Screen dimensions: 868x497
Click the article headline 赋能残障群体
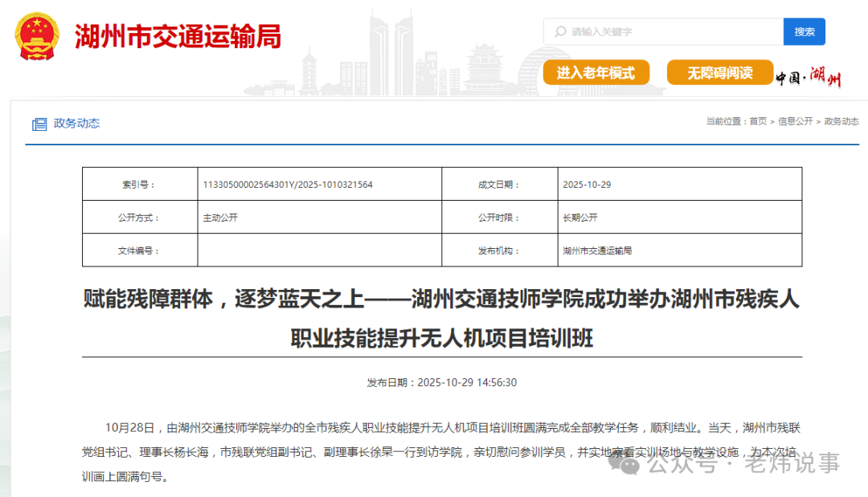click(442, 319)
